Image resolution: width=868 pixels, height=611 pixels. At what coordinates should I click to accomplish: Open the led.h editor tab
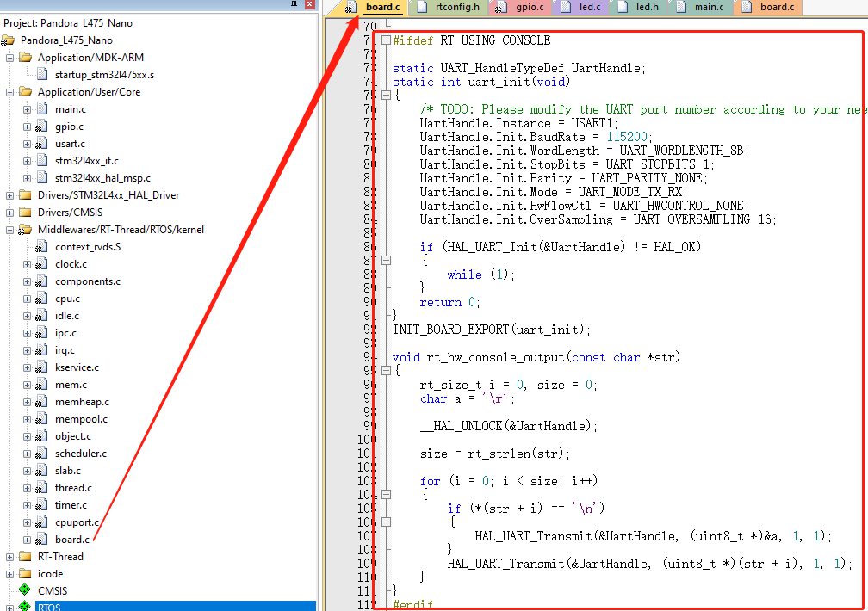tap(647, 8)
